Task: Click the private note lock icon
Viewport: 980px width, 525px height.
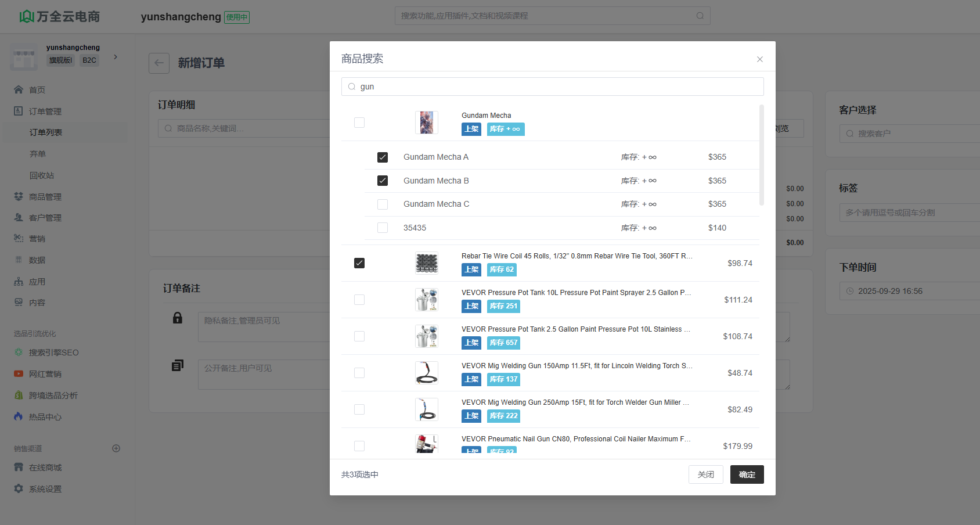Action: point(178,318)
